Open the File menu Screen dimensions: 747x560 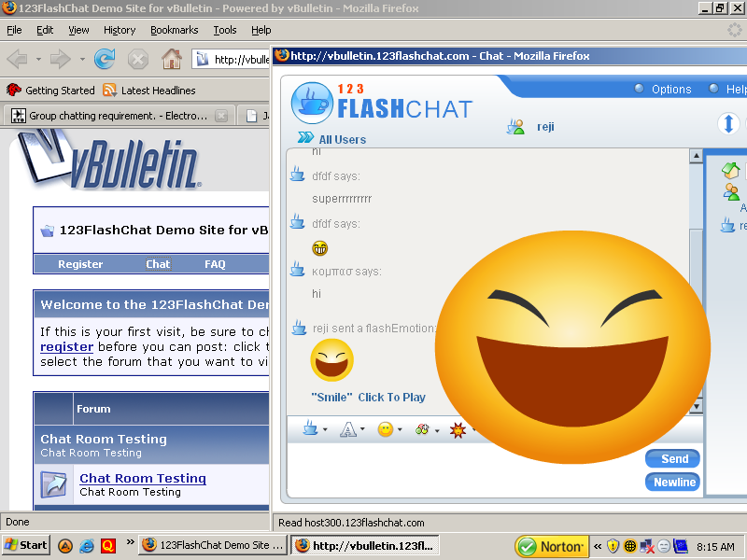click(x=14, y=30)
